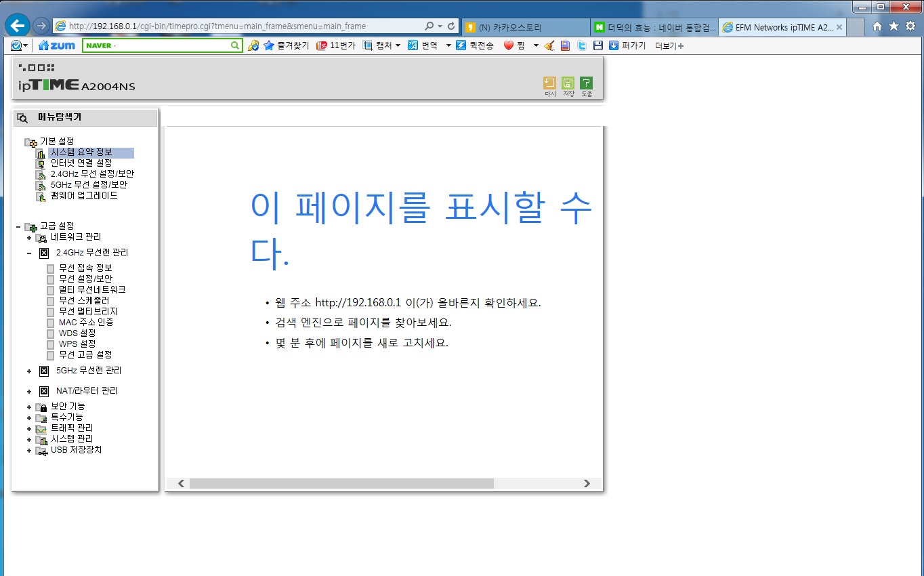Switch to the 더덕의 효능 Naver tab
The width and height of the screenshot is (924, 576).
[653, 27]
